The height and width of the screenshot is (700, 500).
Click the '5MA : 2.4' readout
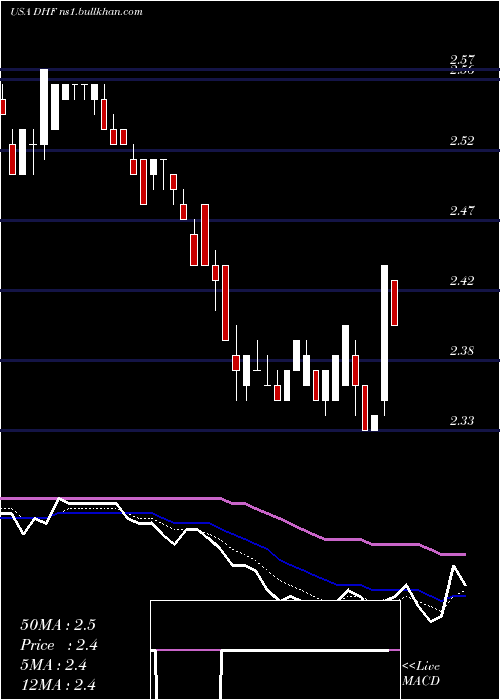pyautogui.click(x=54, y=665)
